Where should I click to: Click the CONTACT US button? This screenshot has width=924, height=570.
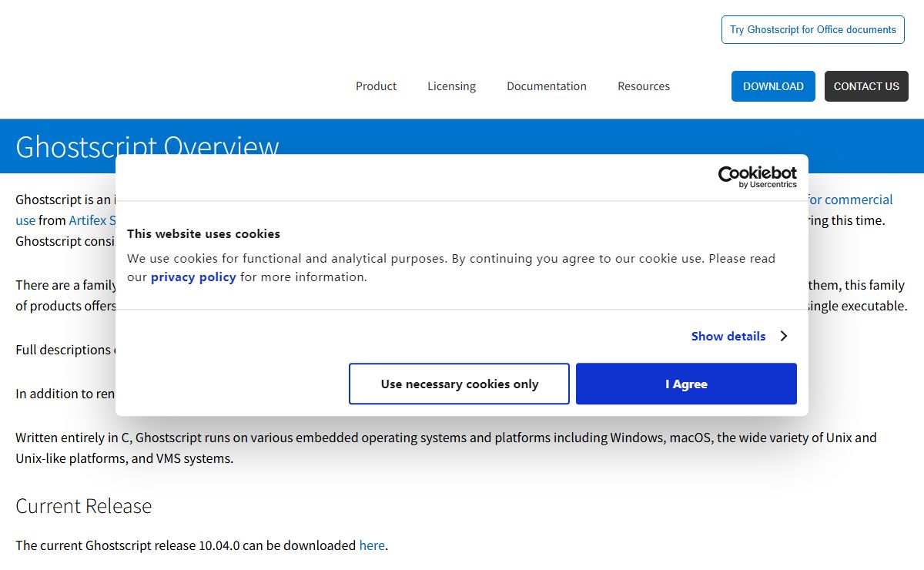click(866, 86)
